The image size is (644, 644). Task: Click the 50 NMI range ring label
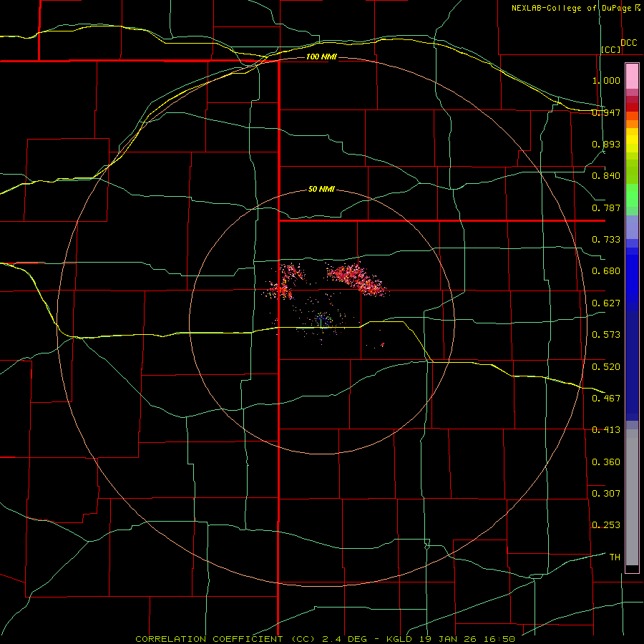321,189
